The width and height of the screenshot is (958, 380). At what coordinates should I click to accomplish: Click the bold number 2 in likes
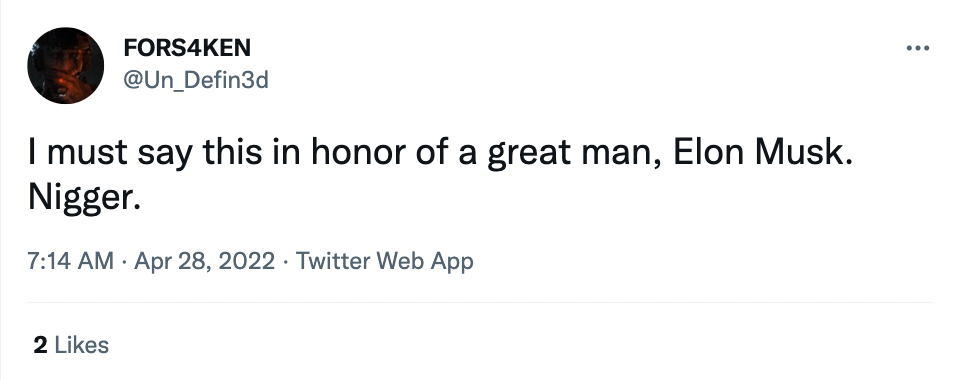(x=40, y=345)
